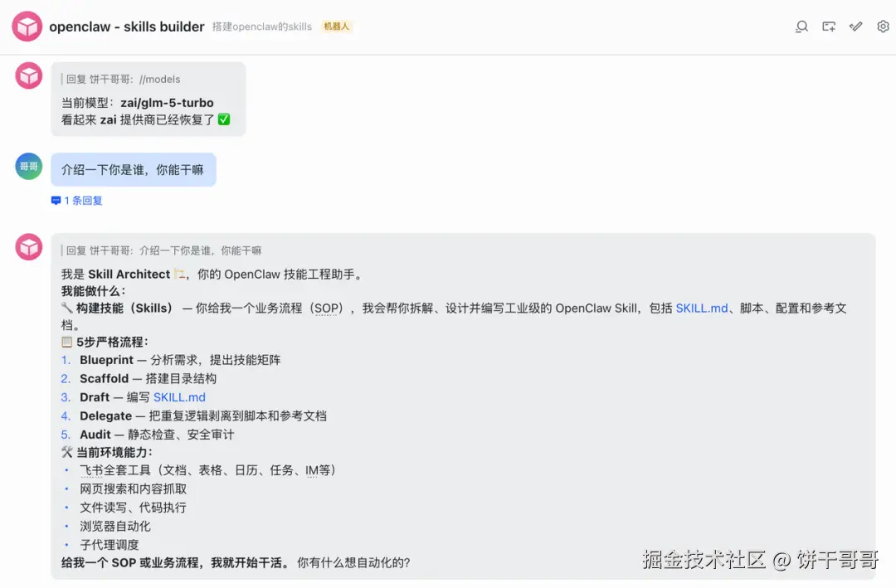The width and height of the screenshot is (896, 588).
Task: Click model name zai/glm-5-turbo
Action: (x=167, y=103)
